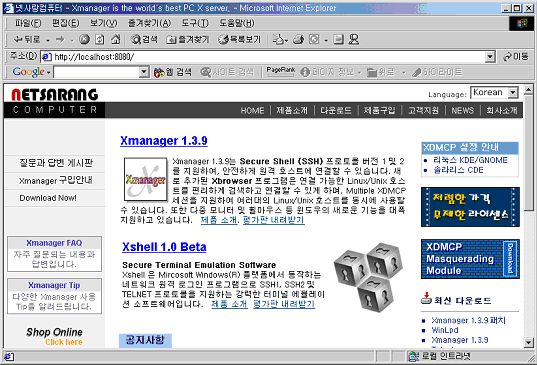
Task: Open the View (보기) menu
Action: tap(103, 23)
